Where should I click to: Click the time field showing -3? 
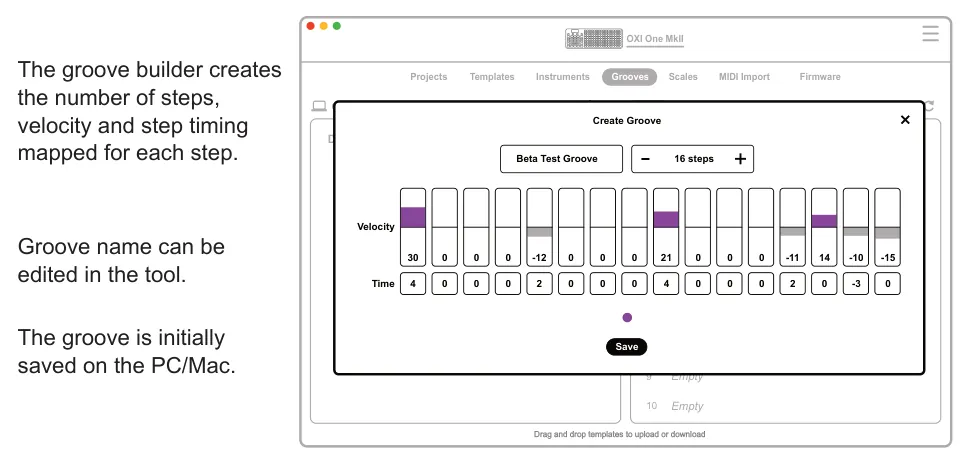[x=856, y=283]
